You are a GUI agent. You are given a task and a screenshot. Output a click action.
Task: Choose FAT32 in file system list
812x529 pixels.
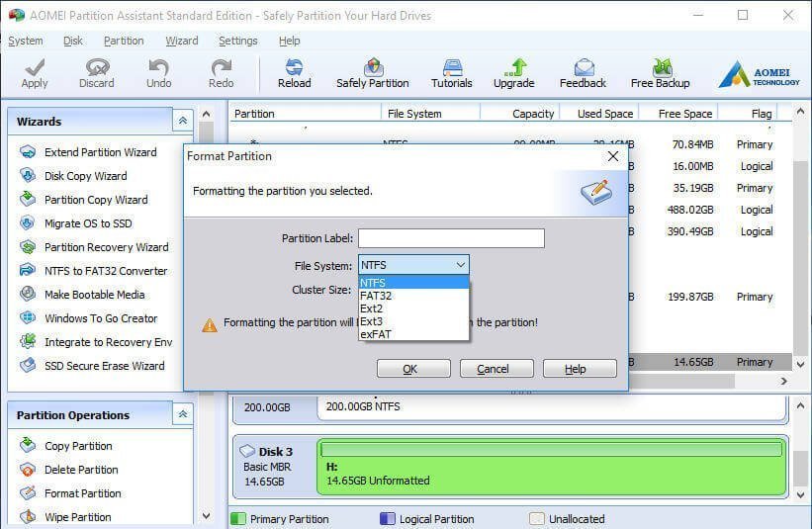(413, 296)
